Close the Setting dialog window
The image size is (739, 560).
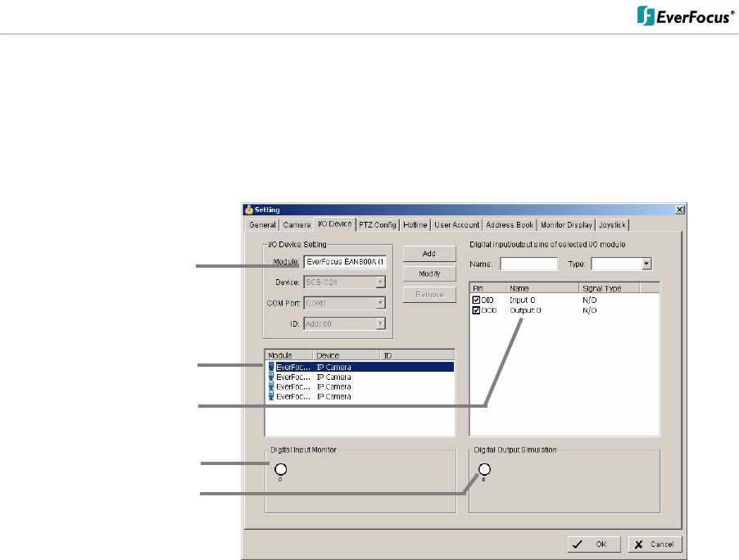[x=680, y=210]
